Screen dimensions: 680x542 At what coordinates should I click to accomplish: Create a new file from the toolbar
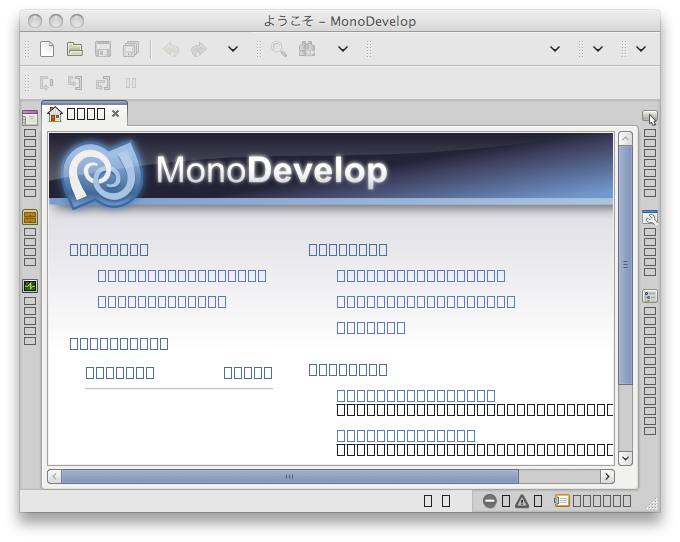click(x=47, y=49)
